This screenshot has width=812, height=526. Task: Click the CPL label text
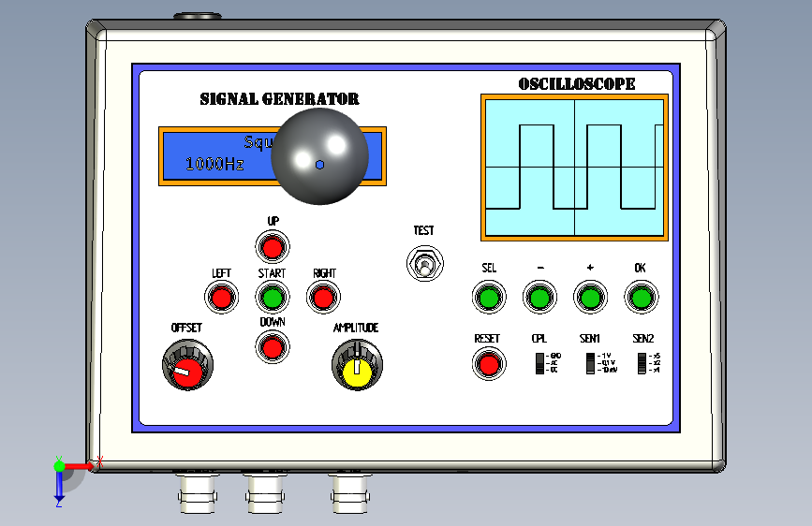pos(539,339)
